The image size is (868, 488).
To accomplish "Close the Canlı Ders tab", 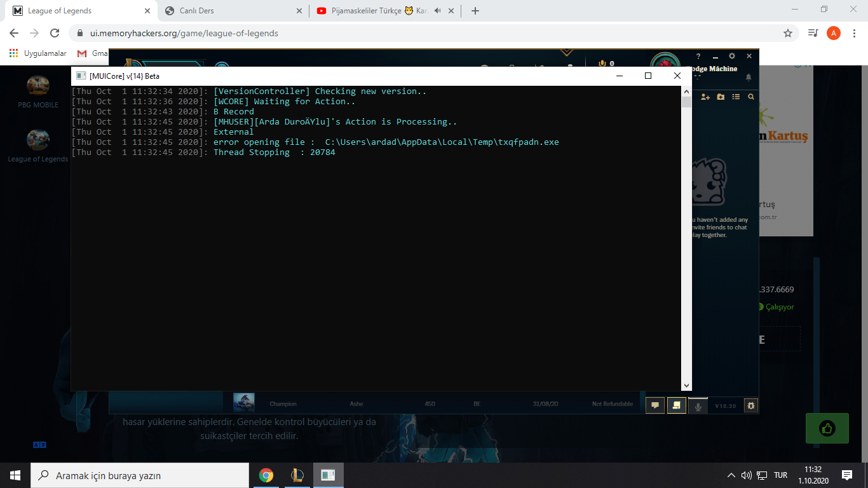I will point(300,11).
